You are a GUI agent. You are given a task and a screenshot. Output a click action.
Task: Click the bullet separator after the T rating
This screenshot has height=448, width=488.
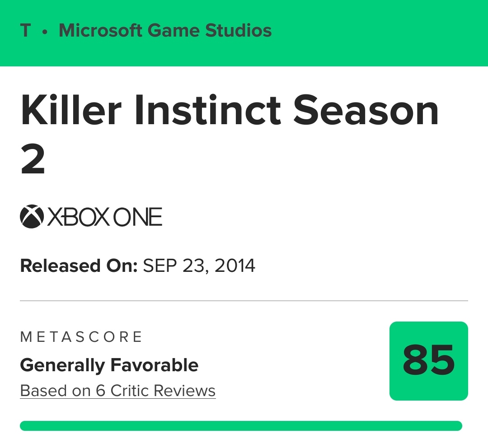(x=45, y=32)
